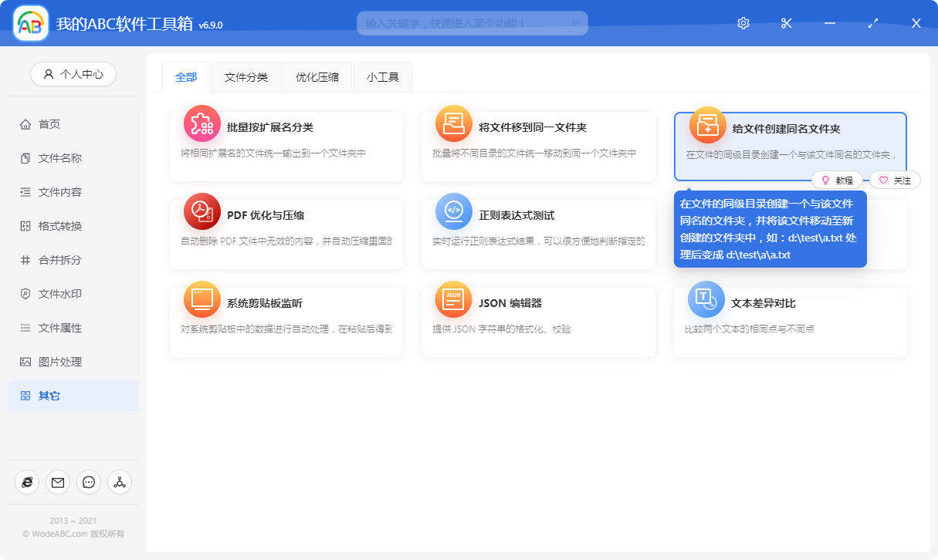The width and height of the screenshot is (938, 560).
Task: Launch the 正则表达式测试 tool icon
Action: click(x=452, y=213)
